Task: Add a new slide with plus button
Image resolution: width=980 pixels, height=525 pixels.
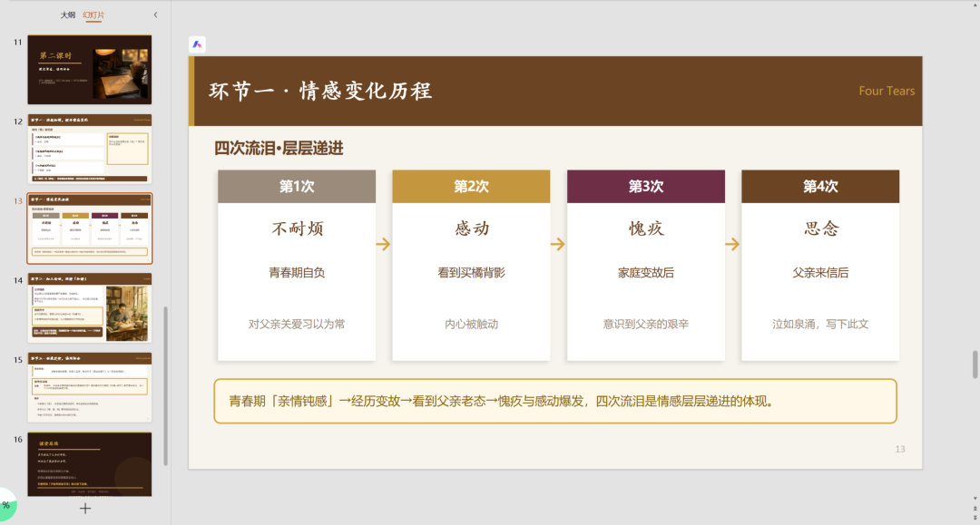Action: coord(85,509)
